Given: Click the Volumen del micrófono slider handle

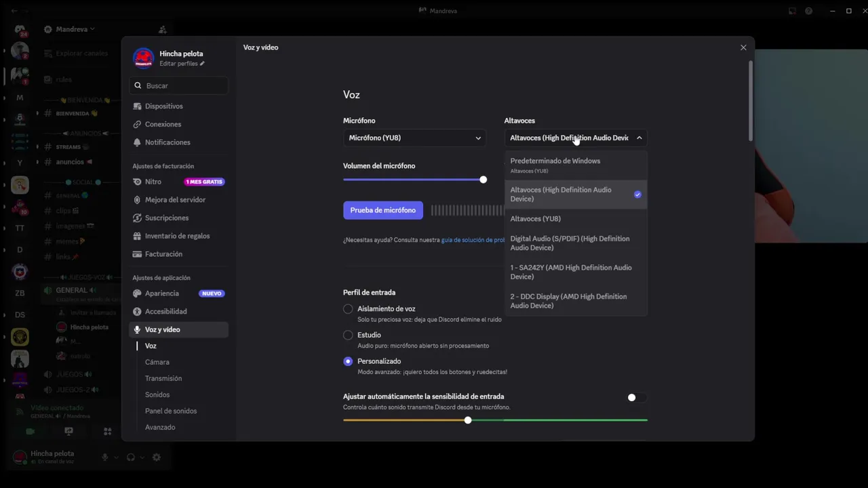Looking at the screenshot, I should [483, 180].
